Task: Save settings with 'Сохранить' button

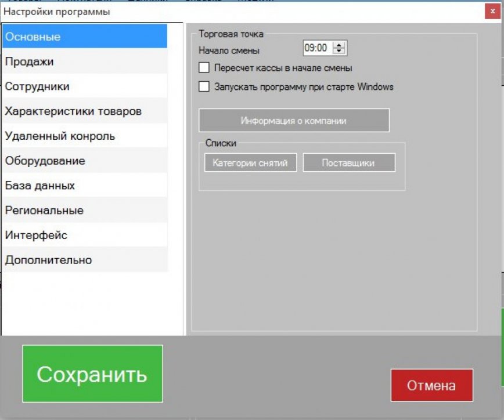Action: click(x=93, y=375)
